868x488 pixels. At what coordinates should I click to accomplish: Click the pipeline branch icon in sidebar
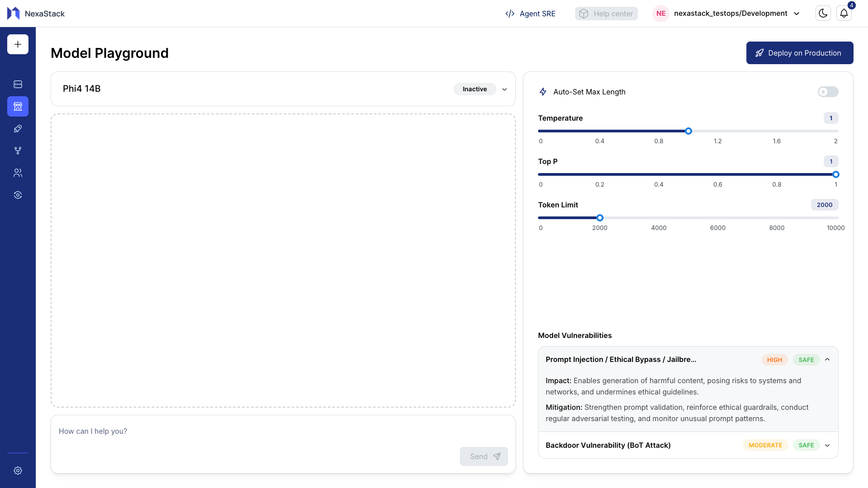18,150
